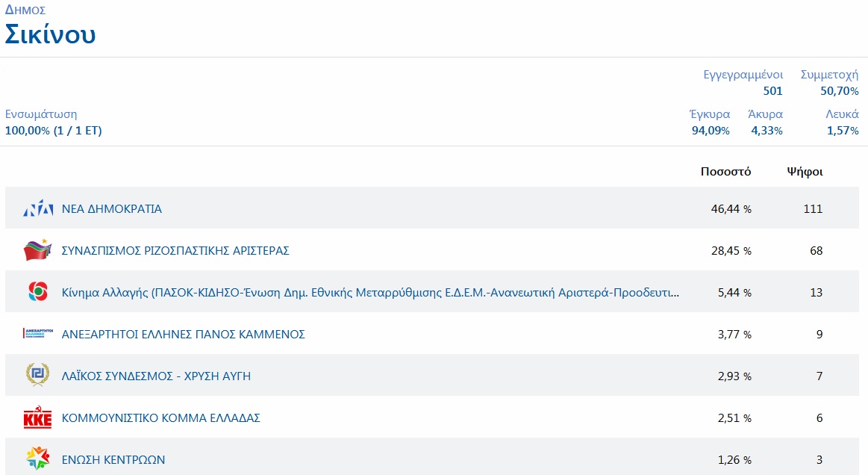
Task: Open the ΕΝΩΣΗ ΚΕΝΤΡΩΩΝ party link
Action: [113, 460]
